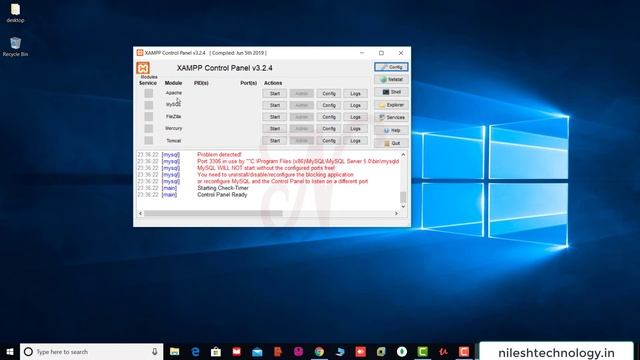Open Explorer from the side panel
This screenshot has height=360, width=640.
tap(391, 105)
